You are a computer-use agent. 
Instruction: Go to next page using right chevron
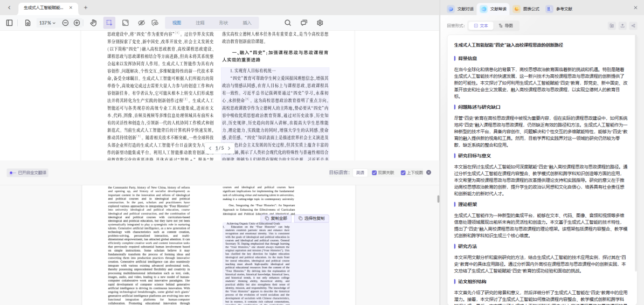tap(229, 148)
